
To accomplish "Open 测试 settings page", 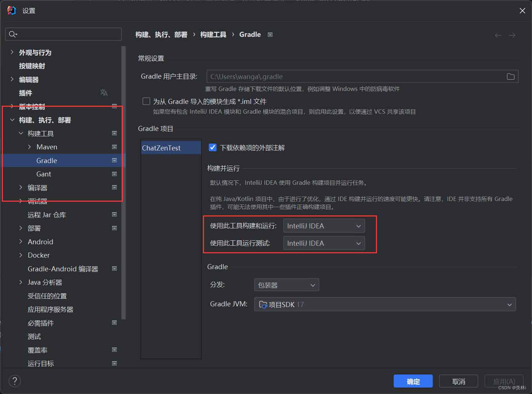I will coord(34,337).
